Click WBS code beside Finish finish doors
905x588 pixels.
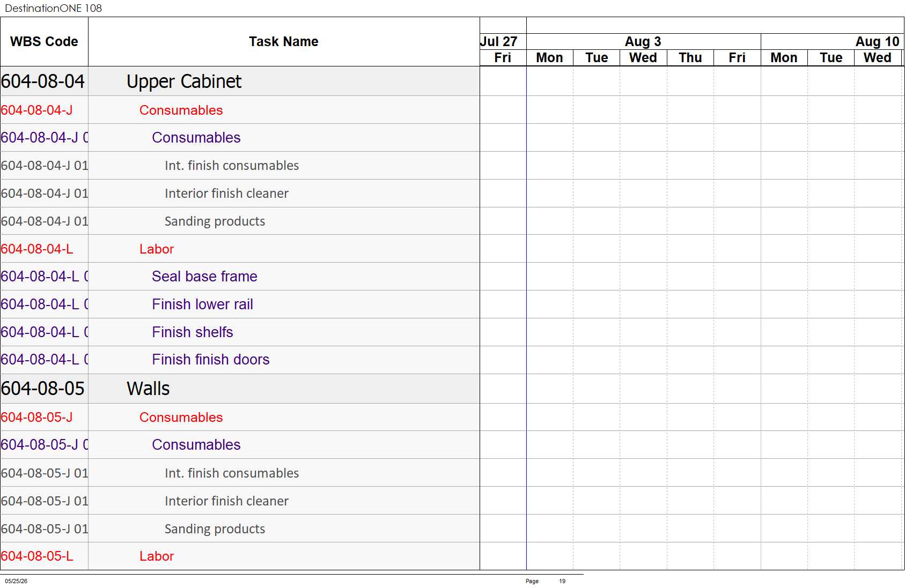click(45, 360)
